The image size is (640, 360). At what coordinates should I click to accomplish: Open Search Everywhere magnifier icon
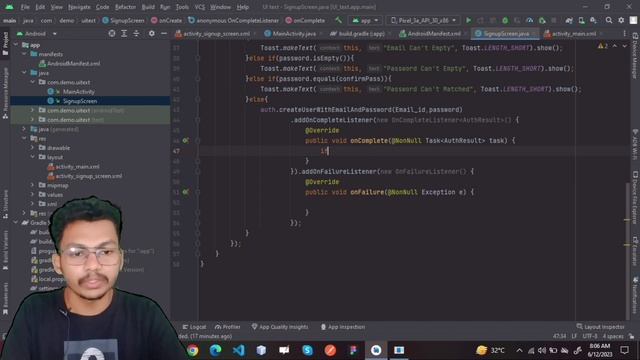click(x=609, y=20)
